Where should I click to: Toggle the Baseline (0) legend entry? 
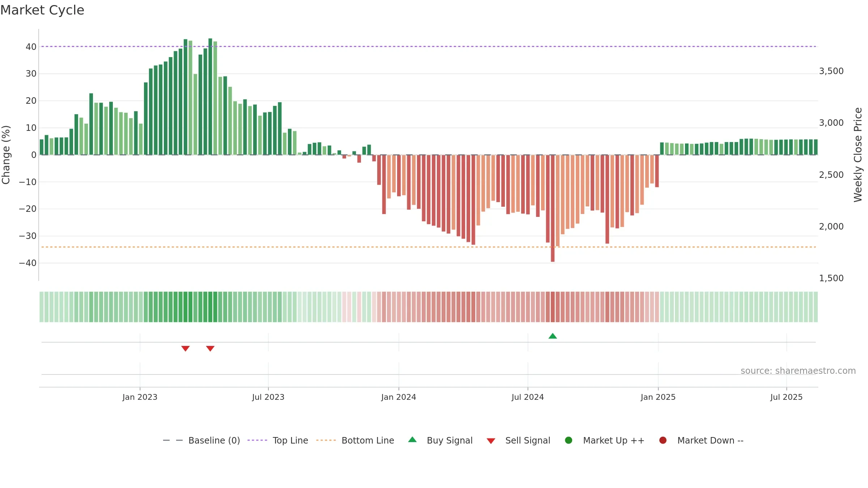tap(201, 440)
